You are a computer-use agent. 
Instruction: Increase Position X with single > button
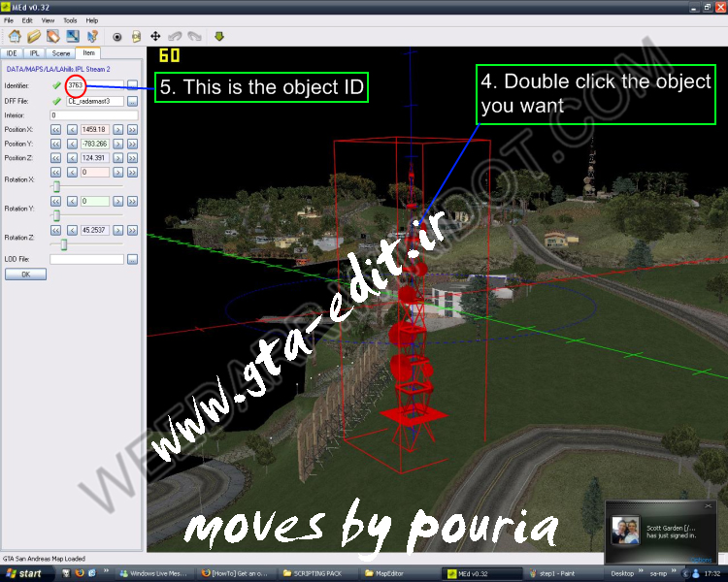[117, 129]
